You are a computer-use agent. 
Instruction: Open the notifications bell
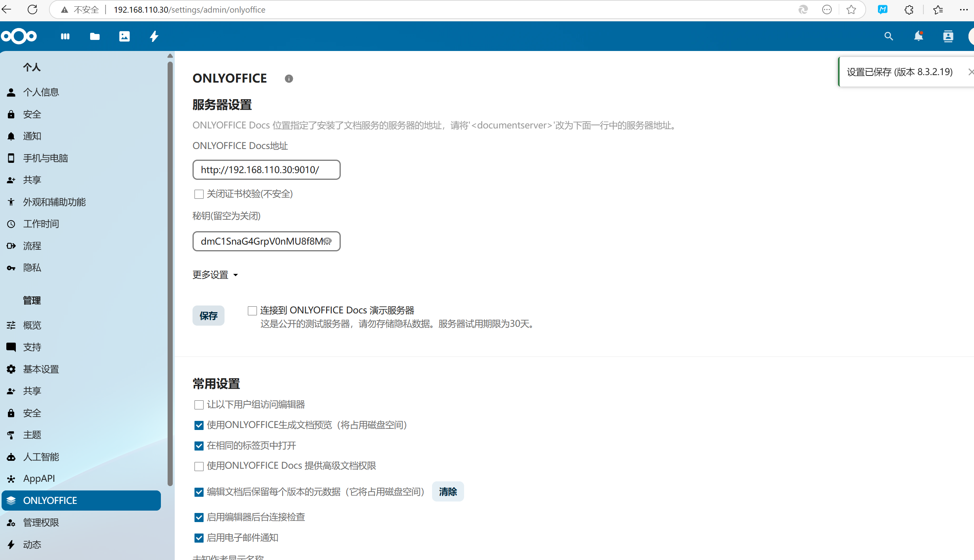point(919,36)
